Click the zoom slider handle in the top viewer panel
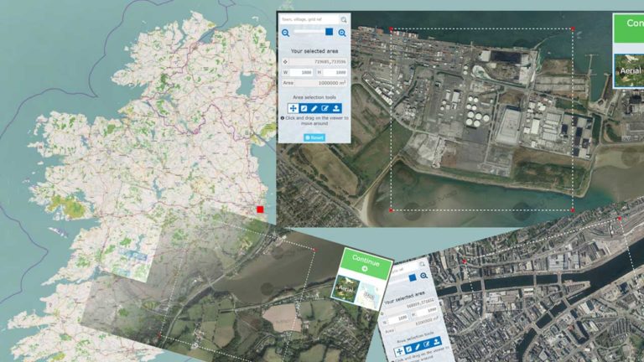Screen dimensions: 644x362 [x=329, y=32]
